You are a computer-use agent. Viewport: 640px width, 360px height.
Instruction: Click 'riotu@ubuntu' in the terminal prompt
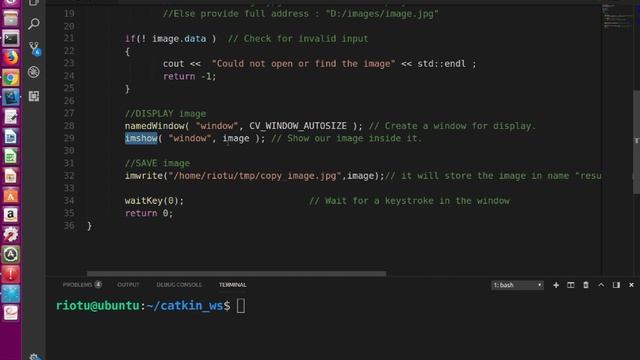click(x=98, y=306)
